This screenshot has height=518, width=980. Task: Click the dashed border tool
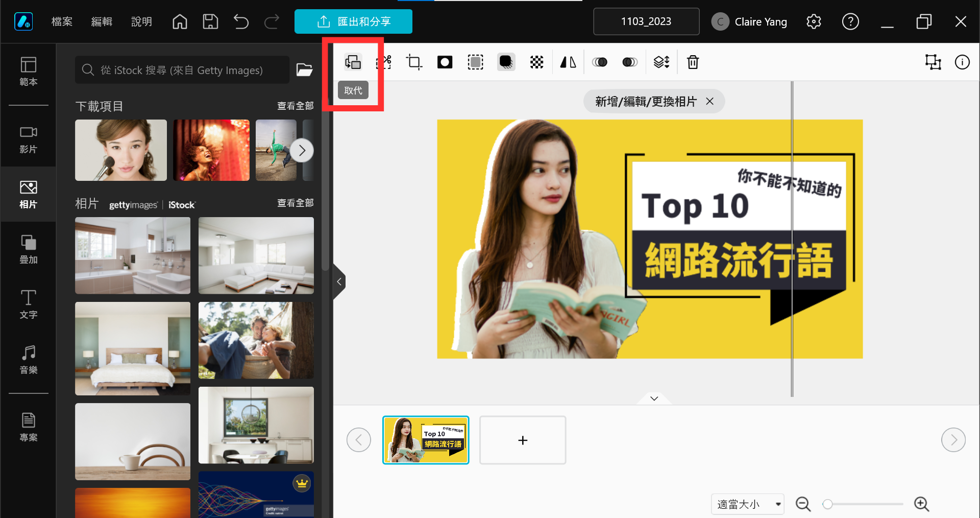click(x=475, y=62)
